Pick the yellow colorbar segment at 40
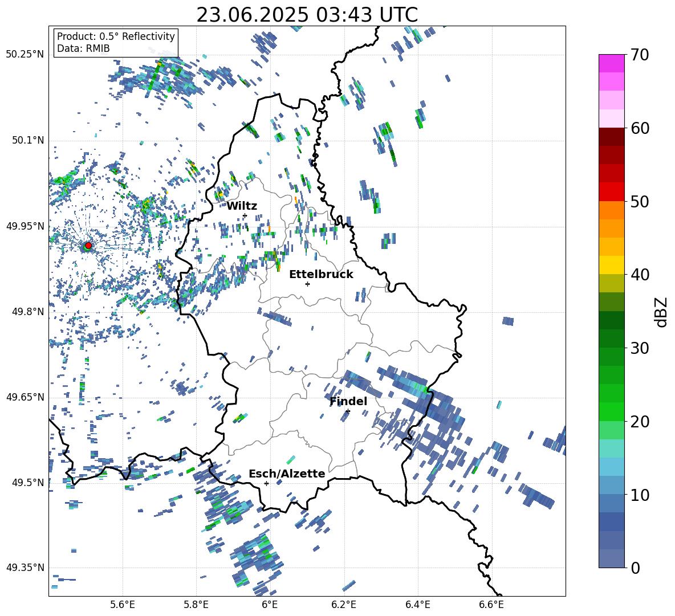The image size is (675, 616). tap(611, 265)
